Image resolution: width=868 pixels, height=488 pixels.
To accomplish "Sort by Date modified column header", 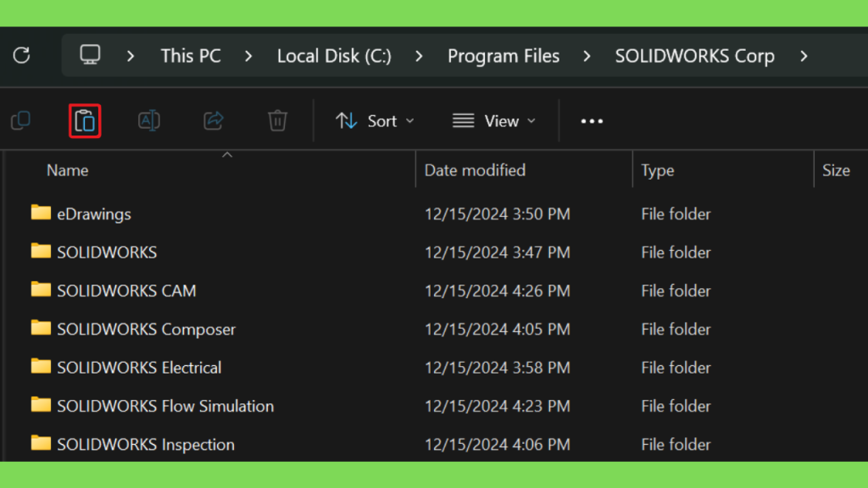I will tap(475, 170).
